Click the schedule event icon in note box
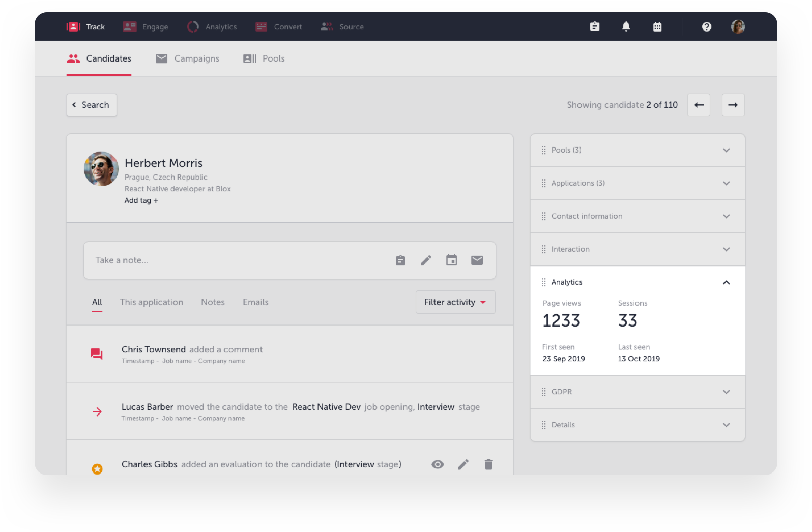This screenshot has width=812, height=532. [x=451, y=260]
